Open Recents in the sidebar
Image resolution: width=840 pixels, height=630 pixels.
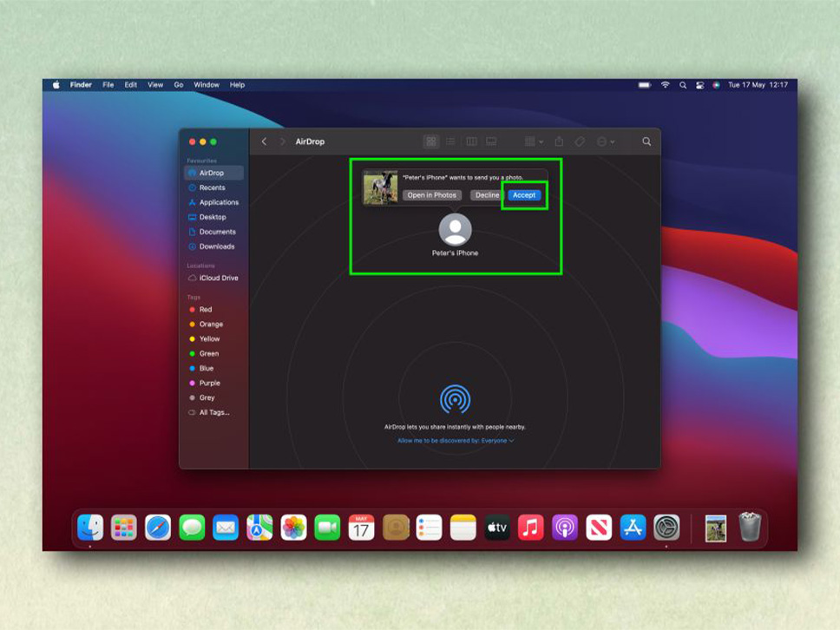click(x=213, y=187)
